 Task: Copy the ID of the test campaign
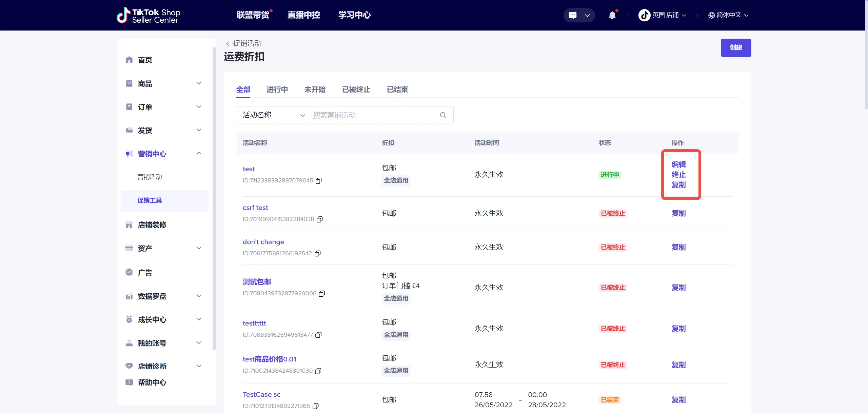tap(318, 181)
